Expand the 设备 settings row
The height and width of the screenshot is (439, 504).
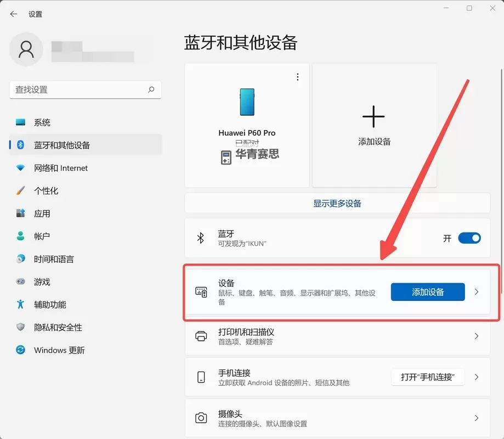(476, 291)
